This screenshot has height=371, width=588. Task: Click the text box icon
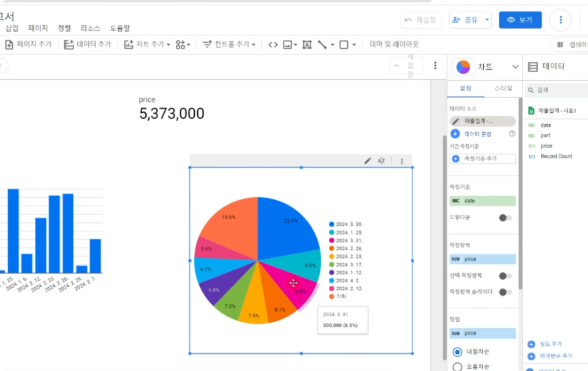point(307,45)
